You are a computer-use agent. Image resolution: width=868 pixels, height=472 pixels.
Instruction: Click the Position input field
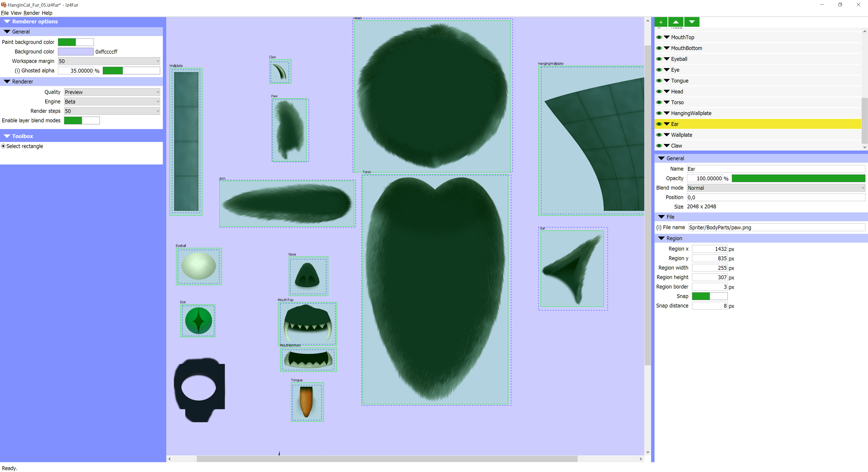coord(776,197)
